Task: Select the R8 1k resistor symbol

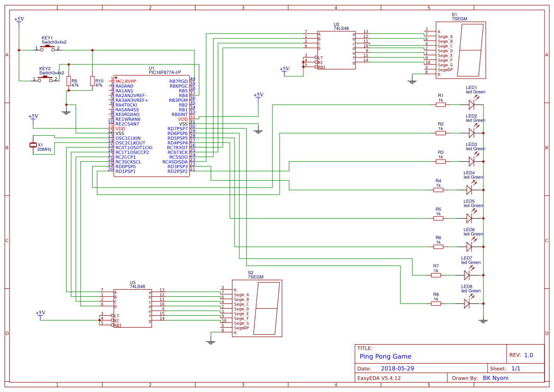Action: pyautogui.click(x=436, y=303)
